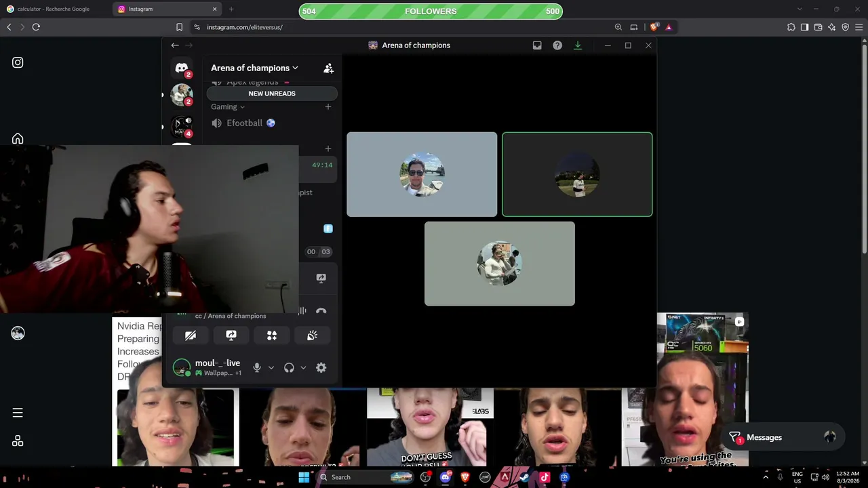Deafen with the headphones icon in Discord
Screen dimensions: 868x488
[x=289, y=367]
